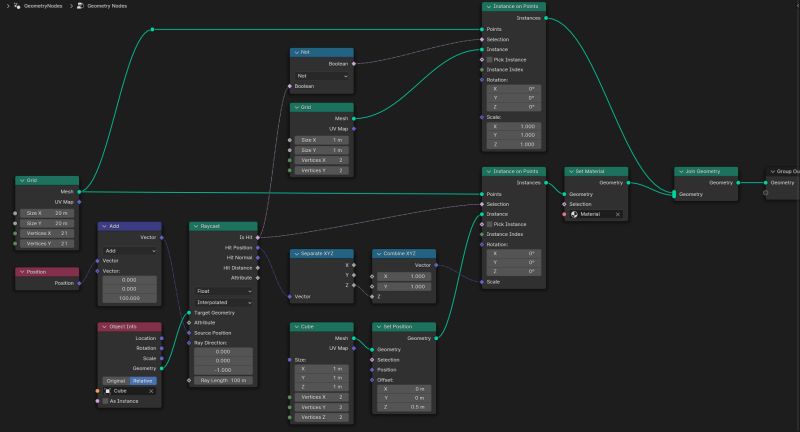Click the -1.000 Ray Direction value on Raycast

tap(223, 370)
